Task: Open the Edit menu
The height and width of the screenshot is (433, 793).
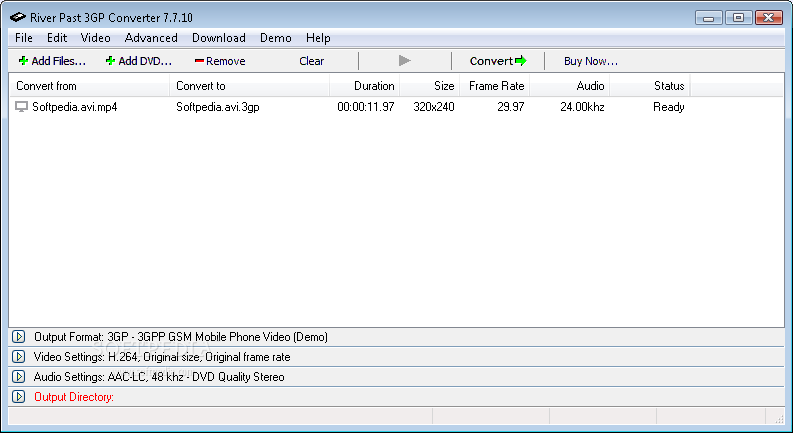Action: (57, 38)
